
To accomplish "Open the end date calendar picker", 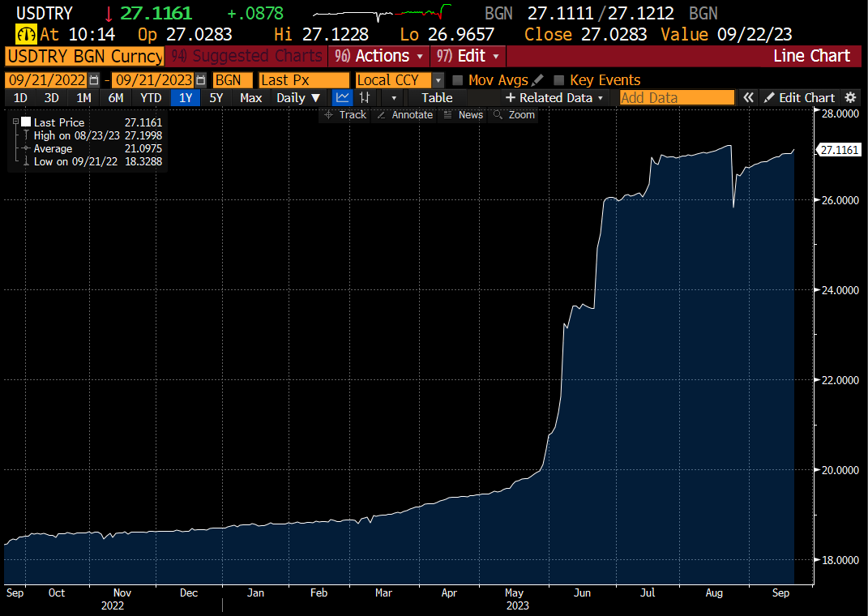I will coord(201,80).
